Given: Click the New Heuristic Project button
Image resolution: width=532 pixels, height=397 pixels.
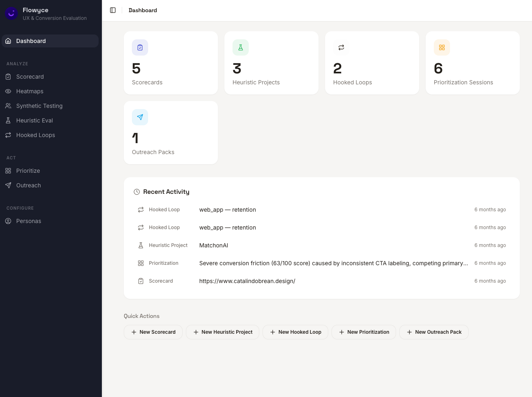Looking at the screenshot, I should 222,332.
